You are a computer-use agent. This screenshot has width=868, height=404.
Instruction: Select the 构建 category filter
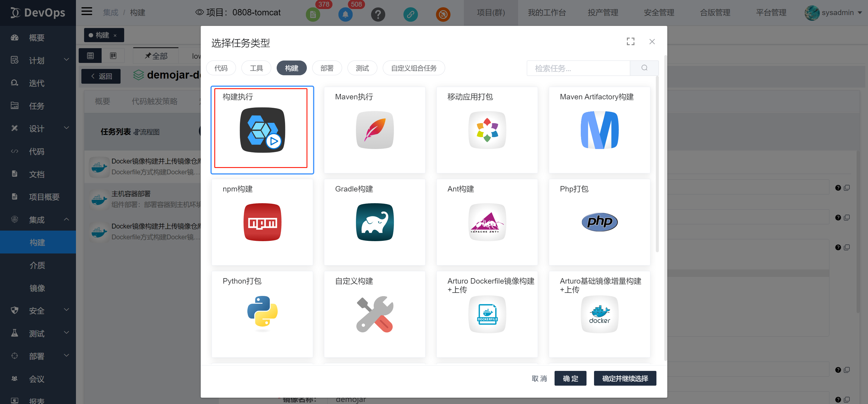(292, 68)
